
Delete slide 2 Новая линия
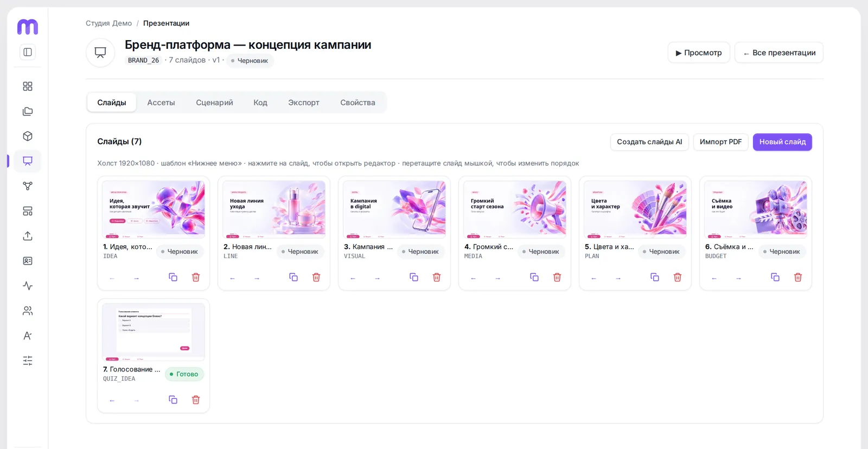[316, 277]
